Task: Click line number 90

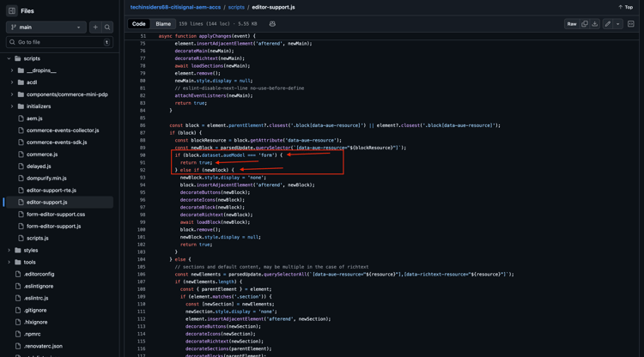Action: click(x=142, y=155)
